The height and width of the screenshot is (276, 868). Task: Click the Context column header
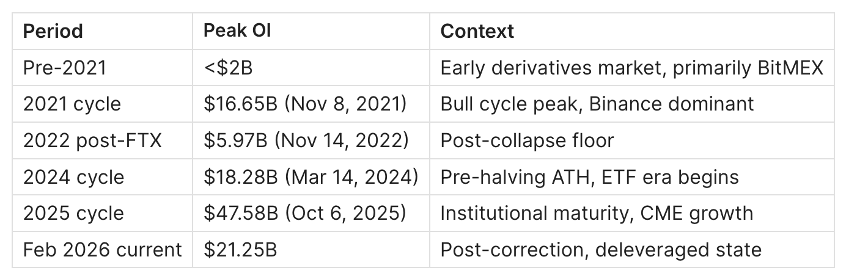click(477, 31)
